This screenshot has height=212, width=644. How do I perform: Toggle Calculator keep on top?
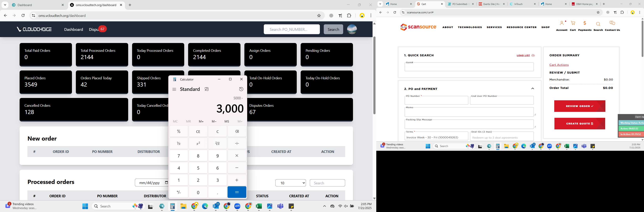click(207, 89)
